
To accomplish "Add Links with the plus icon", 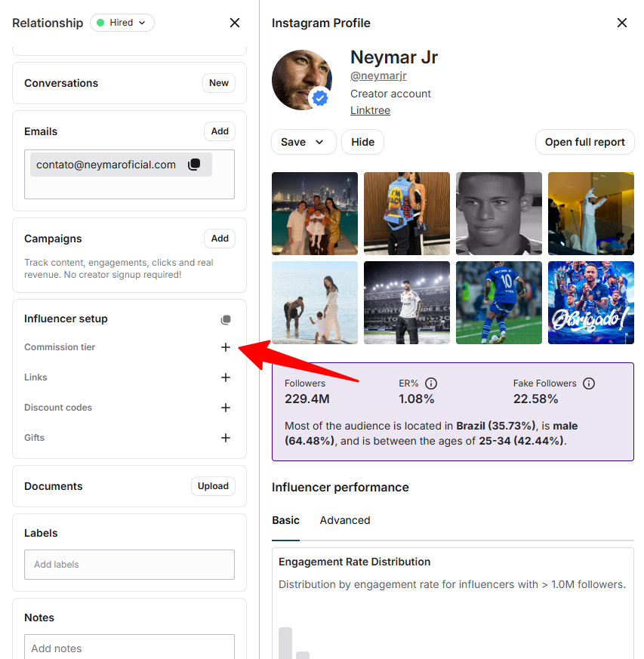I will (x=226, y=377).
